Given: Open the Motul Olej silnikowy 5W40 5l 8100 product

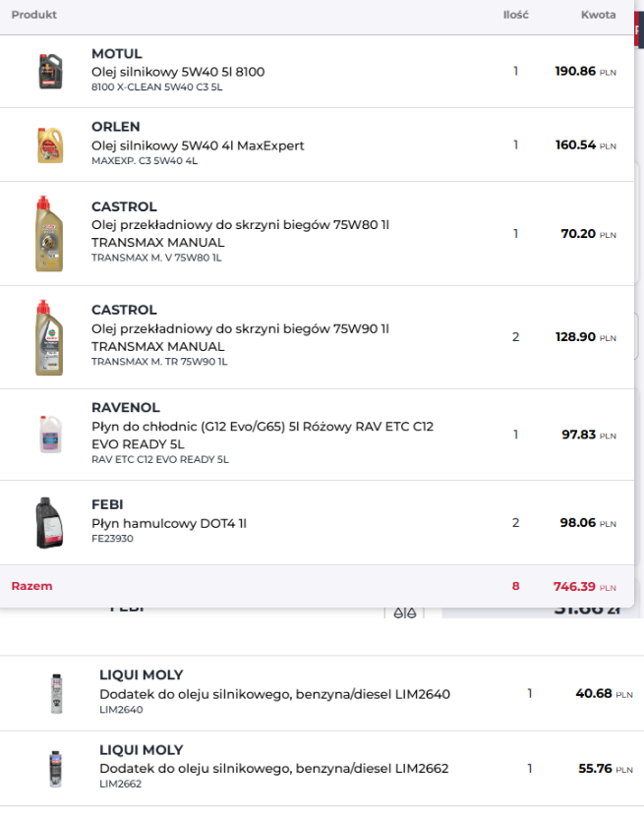Looking at the screenshot, I should (x=177, y=72).
